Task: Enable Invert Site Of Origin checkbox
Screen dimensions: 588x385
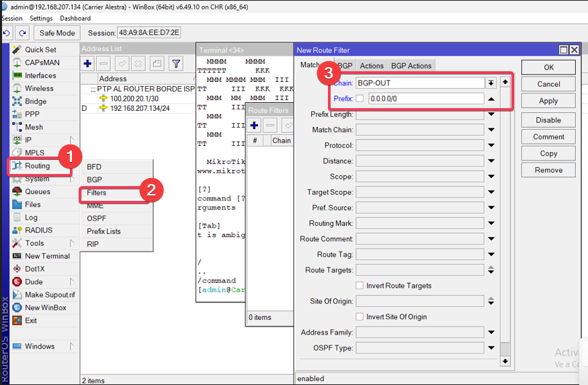Action: [x=360, y=316]
